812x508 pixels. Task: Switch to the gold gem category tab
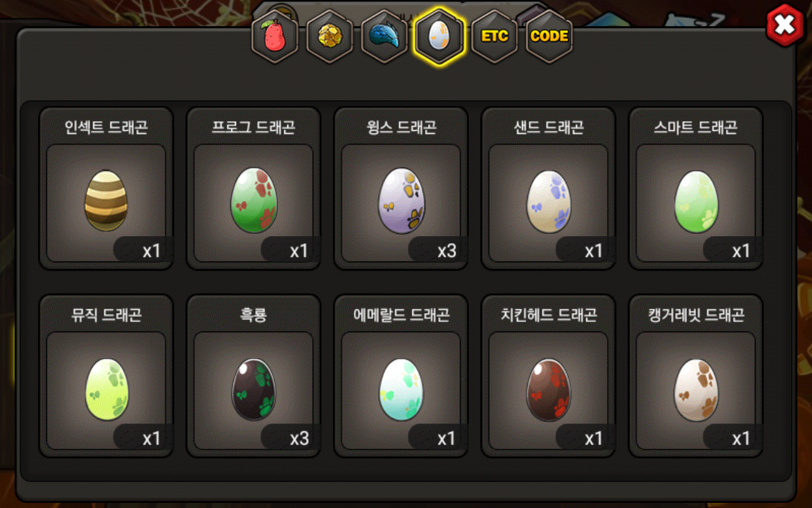click(330, 37)
